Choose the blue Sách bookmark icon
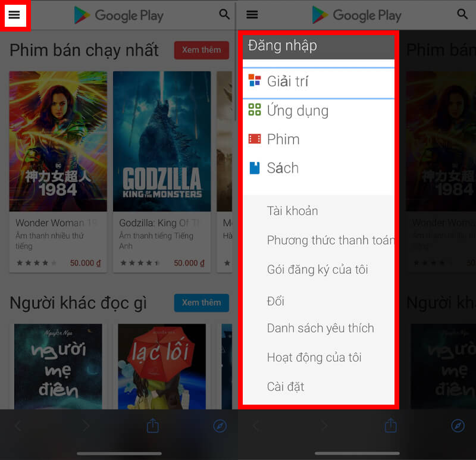The height and width of the screenshot is (460, 476). click(x=255, y=168)
